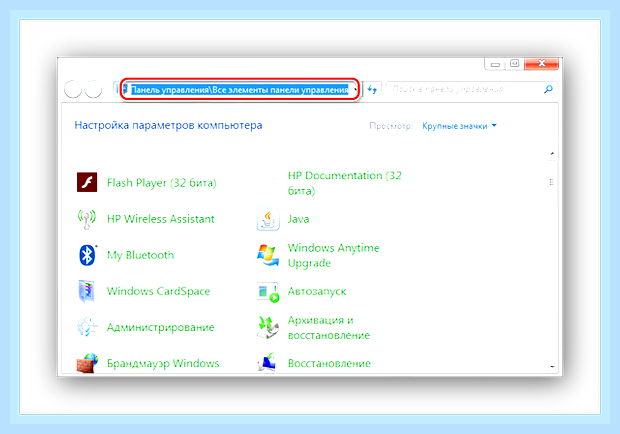
Task: Open Брандмауэр Windows text link
Action: click(163, 363)
